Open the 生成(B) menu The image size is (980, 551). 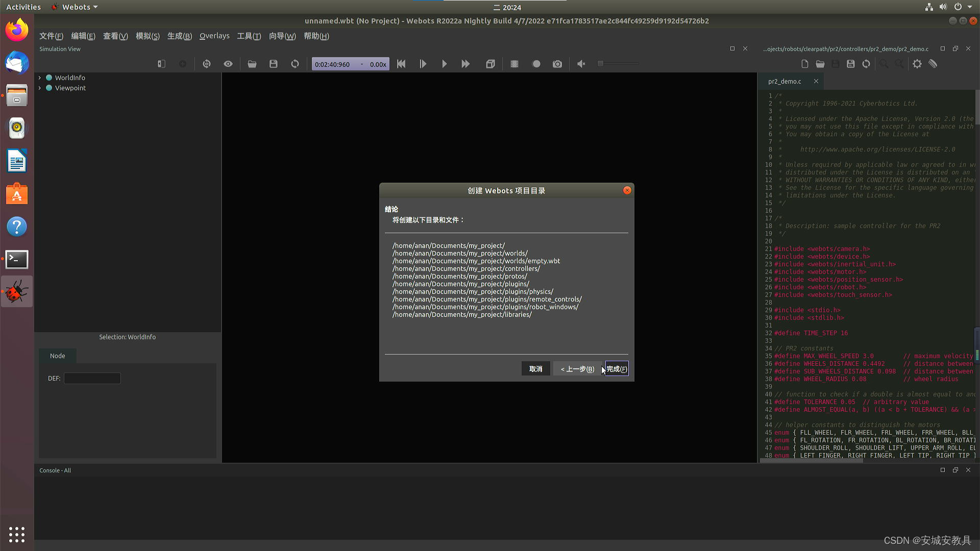[x=180, y=36]
